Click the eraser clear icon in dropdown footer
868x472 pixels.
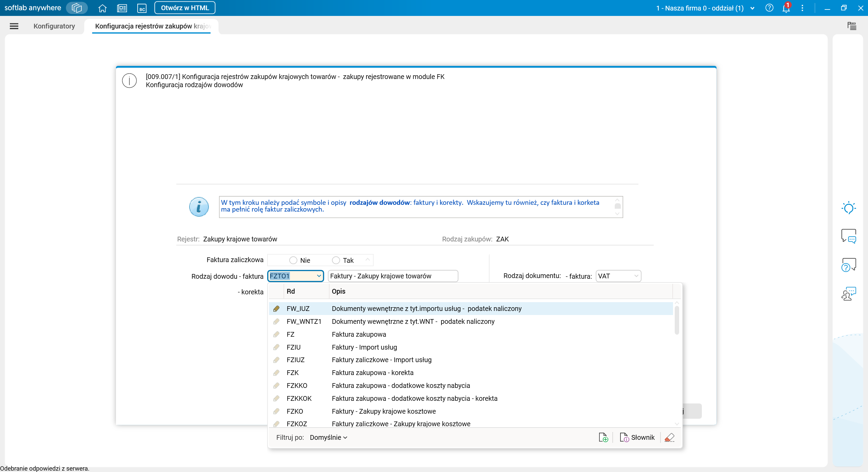point(670,437)
